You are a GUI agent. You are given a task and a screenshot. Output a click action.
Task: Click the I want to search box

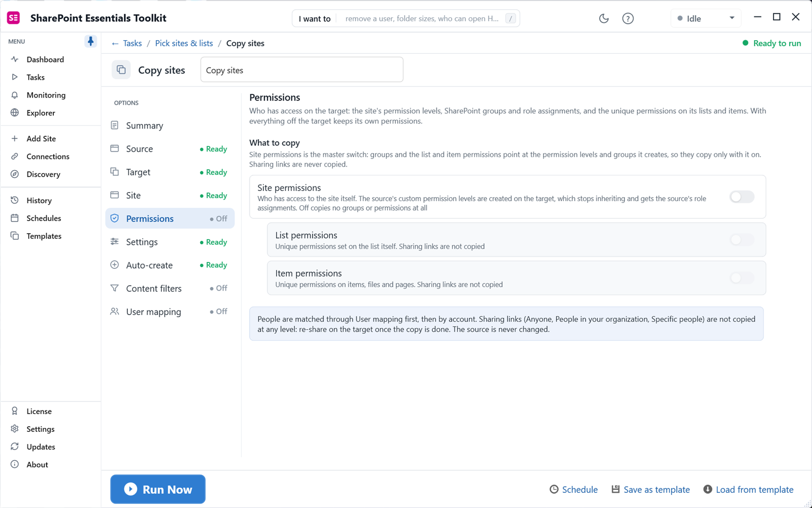tap(406, 18)
